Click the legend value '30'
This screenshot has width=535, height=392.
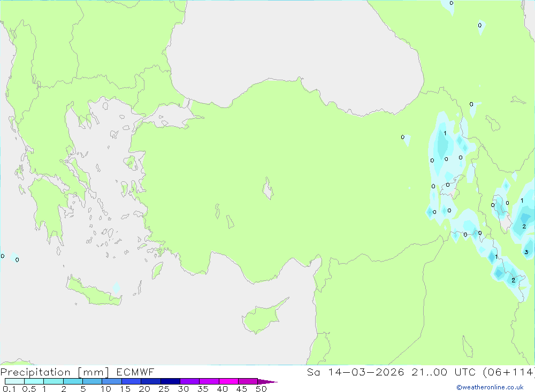click(183, 389)
